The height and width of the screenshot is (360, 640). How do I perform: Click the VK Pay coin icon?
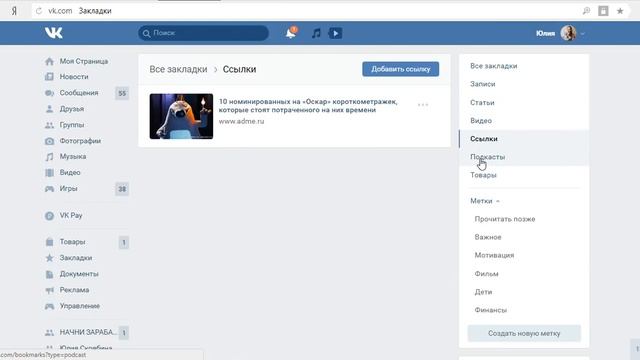[x=49, y=216]
